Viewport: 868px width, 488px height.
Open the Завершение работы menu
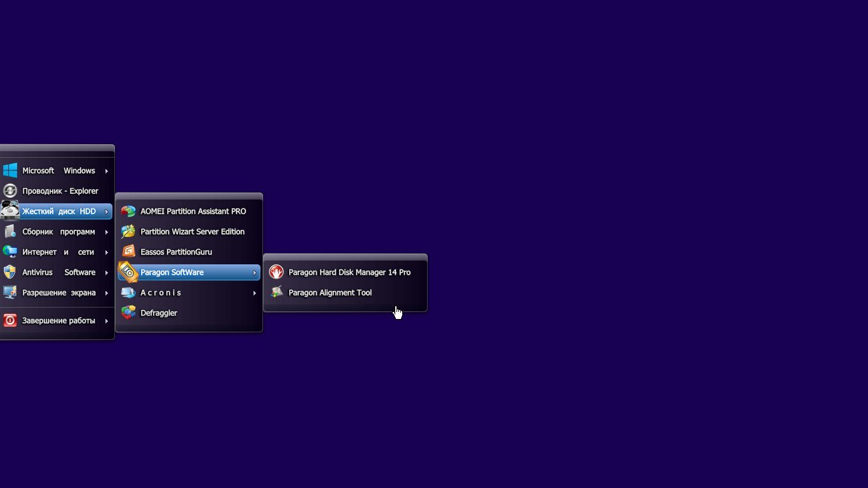tap(57, 320)
